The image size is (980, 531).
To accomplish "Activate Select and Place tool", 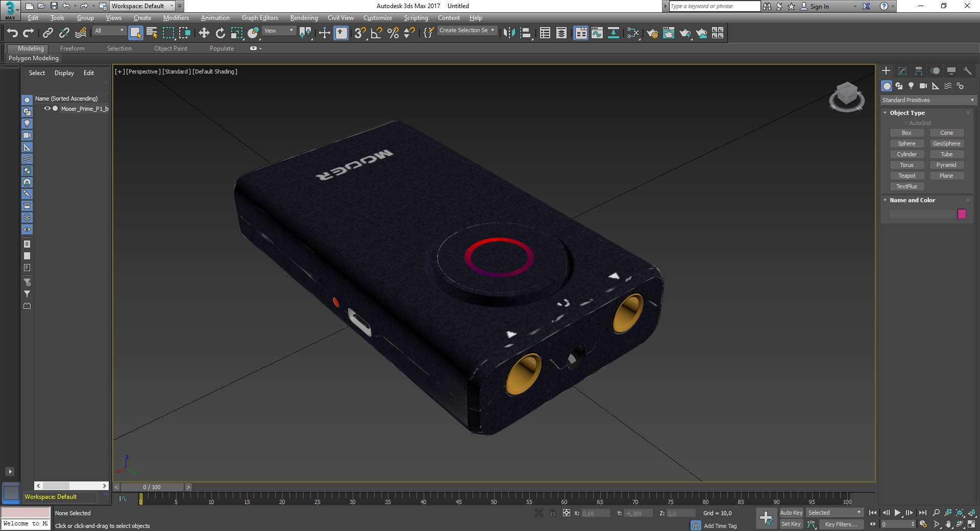I will coord(253,33).
